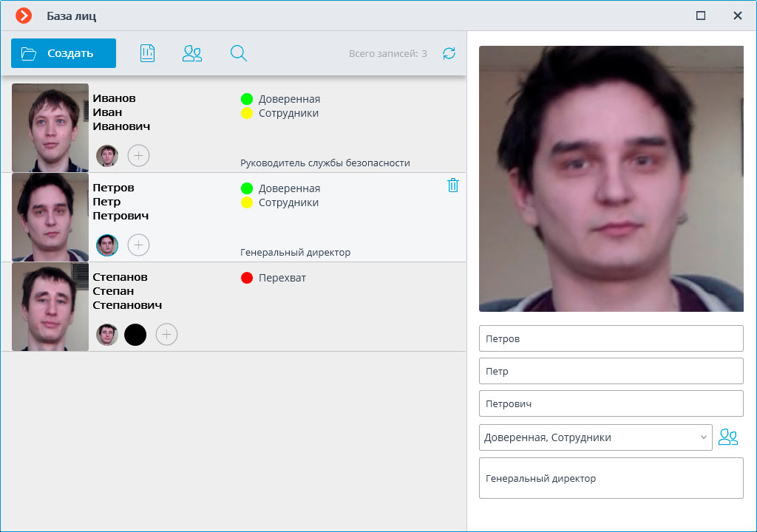Open group editor icon beside dropdown
The image size is (757, 532).
(728, 437)
